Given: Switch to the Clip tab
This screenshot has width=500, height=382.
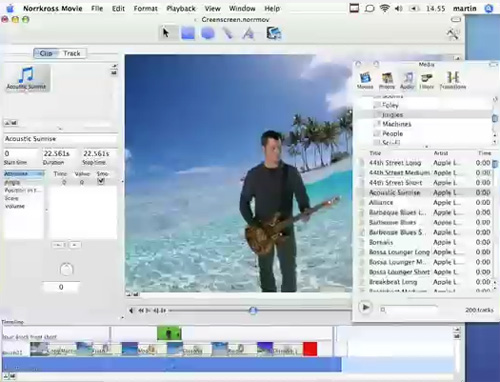Looking at the screenshot, I should (x=46, y=53).
